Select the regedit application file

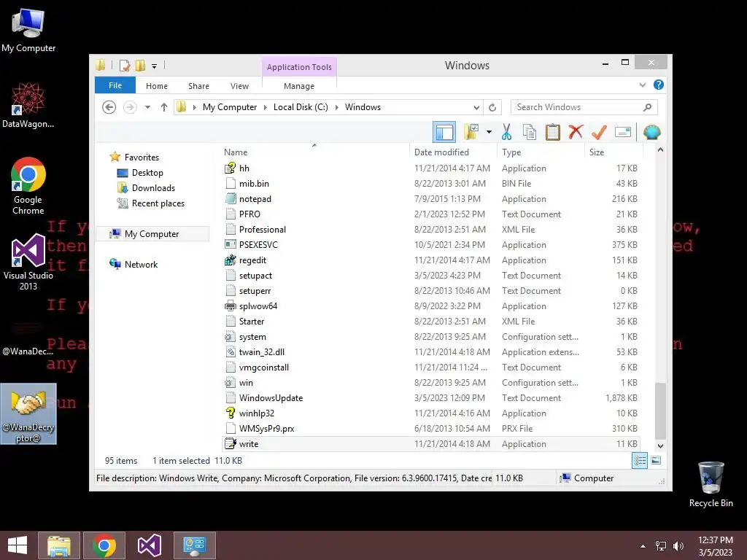click(x=431, y=260)
